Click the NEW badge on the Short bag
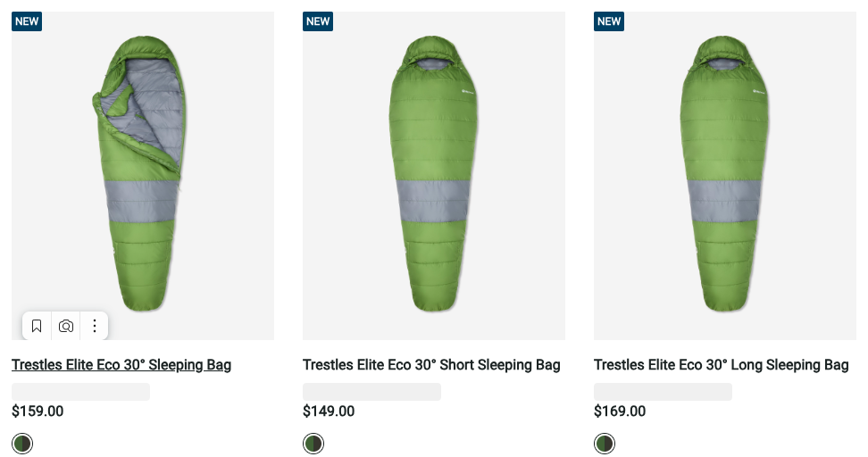 tap(318, 21)
